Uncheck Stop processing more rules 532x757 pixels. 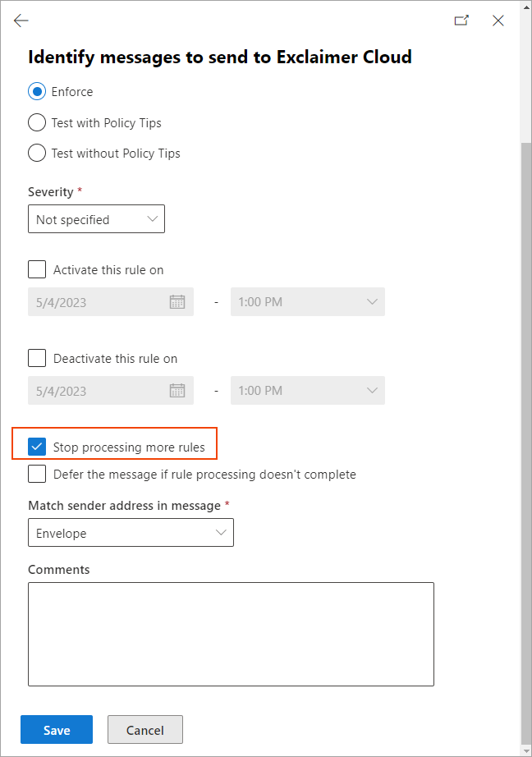pyautogui.click(x=37, y=444)
